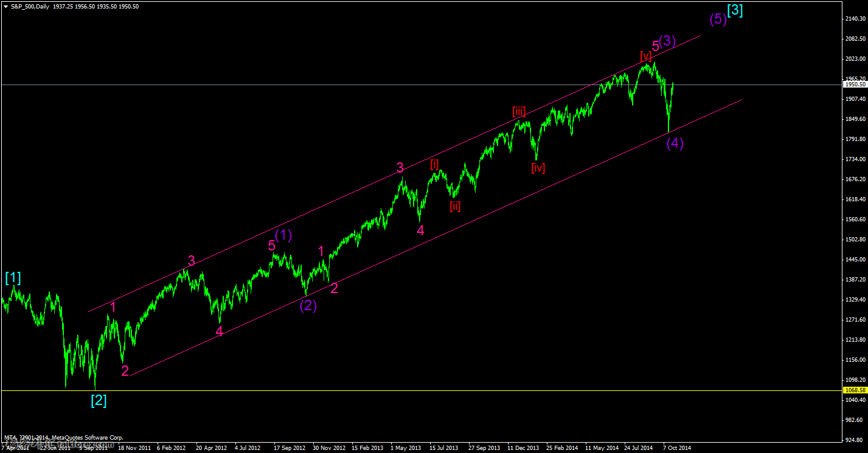868x453 pixels.
Task: Click the 6 Feb 2012 date label
Action: click(172, 448)
